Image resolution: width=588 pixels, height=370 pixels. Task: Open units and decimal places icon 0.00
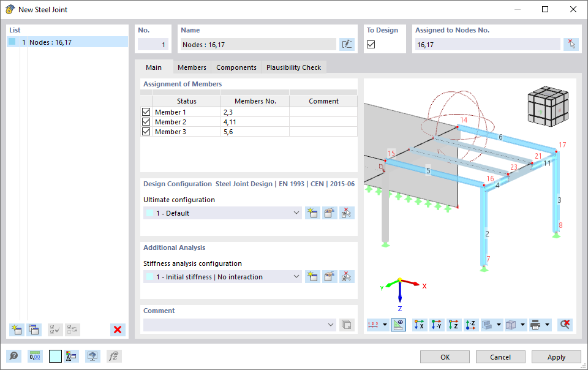tap(35, 356)
